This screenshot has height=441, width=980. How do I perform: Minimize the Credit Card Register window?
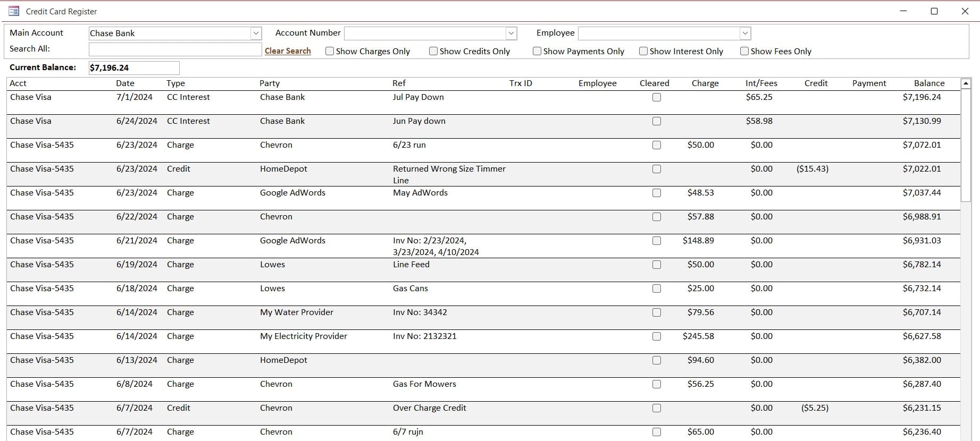point(903,11)
